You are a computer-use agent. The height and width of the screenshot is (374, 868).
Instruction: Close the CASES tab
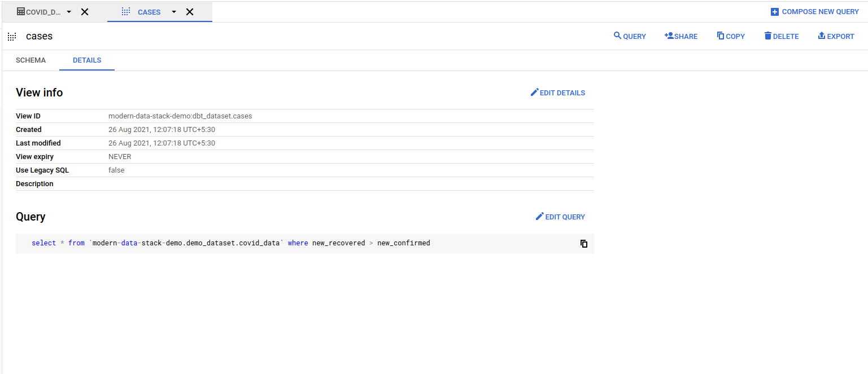coord(190,12)
